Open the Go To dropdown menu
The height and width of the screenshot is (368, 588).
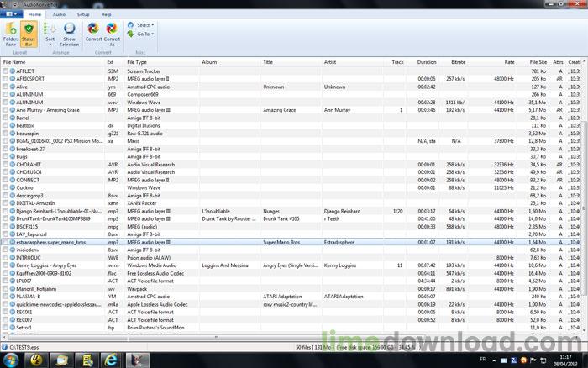pyautogui.click(x=144, y=34)
